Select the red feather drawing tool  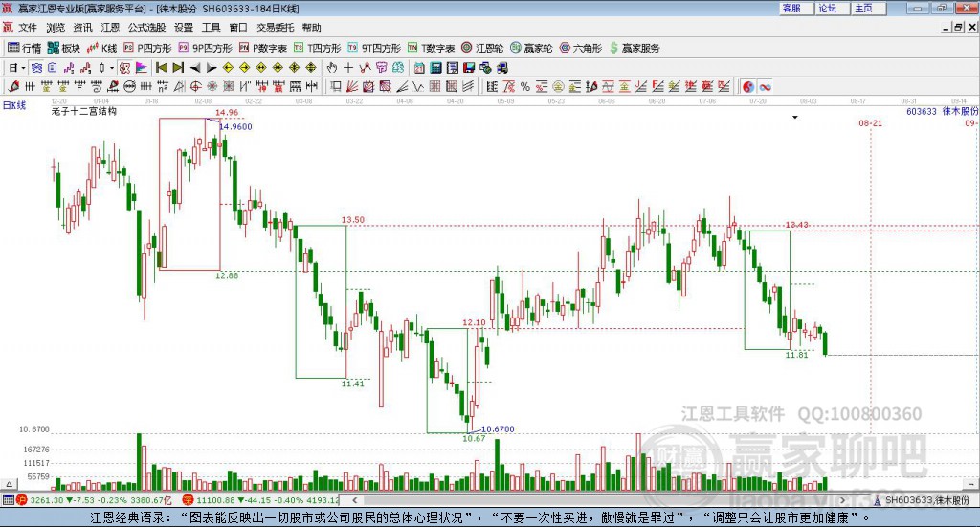tap(13, 87)
